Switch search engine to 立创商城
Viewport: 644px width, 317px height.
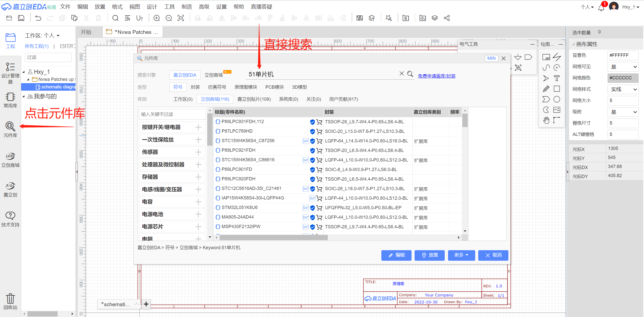tap(214, 75)
